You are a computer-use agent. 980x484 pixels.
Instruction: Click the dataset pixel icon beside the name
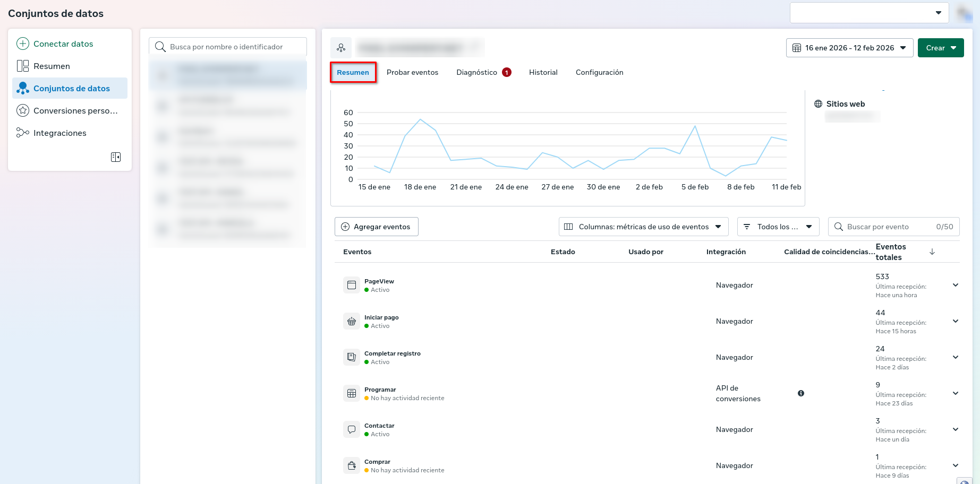pos(341,48)
